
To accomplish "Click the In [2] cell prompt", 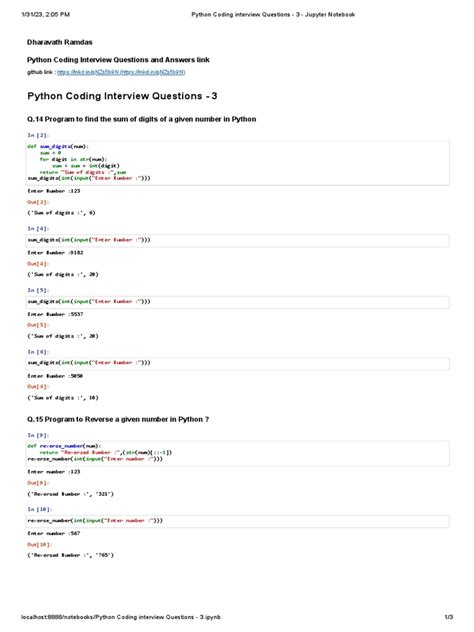I will point(38,135).
